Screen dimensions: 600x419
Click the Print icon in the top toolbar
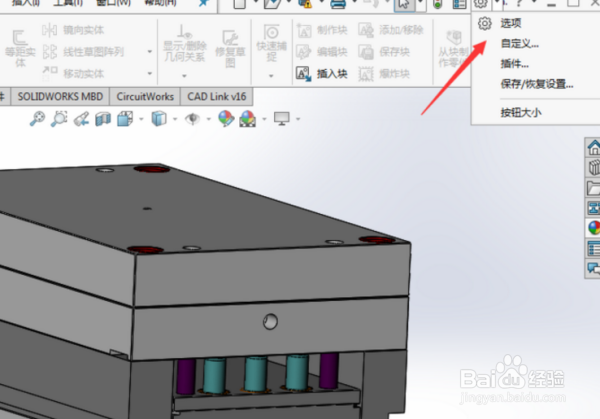338,4
